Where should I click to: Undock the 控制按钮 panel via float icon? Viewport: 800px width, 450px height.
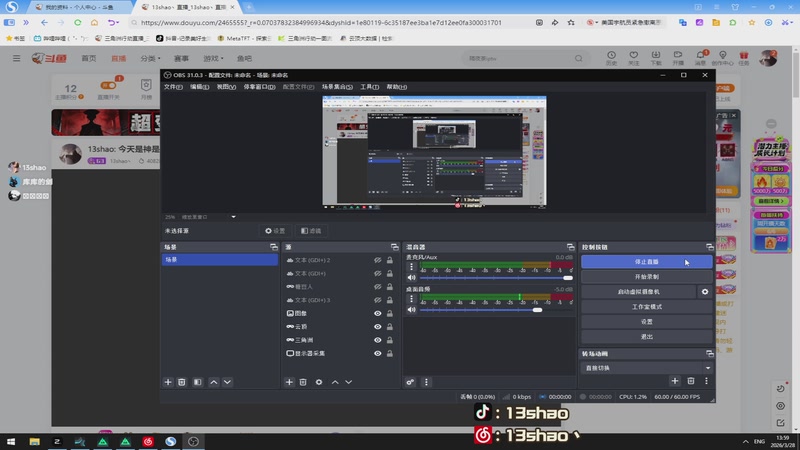[710, 247]
